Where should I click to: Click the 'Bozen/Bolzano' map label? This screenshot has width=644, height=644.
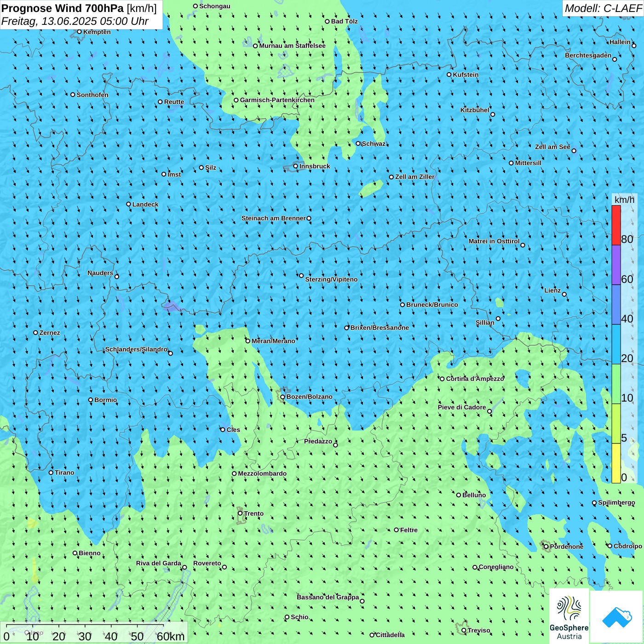[309, 397]
